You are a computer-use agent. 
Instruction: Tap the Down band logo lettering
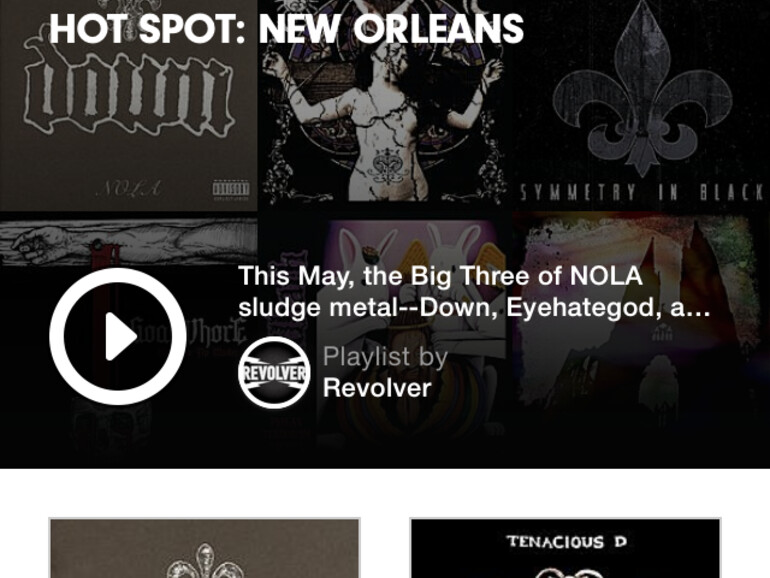pyautogui.click(x=129, y=91)
